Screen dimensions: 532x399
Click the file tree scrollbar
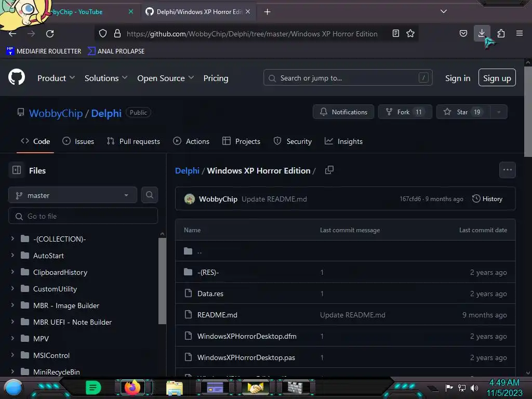[162, 281]
